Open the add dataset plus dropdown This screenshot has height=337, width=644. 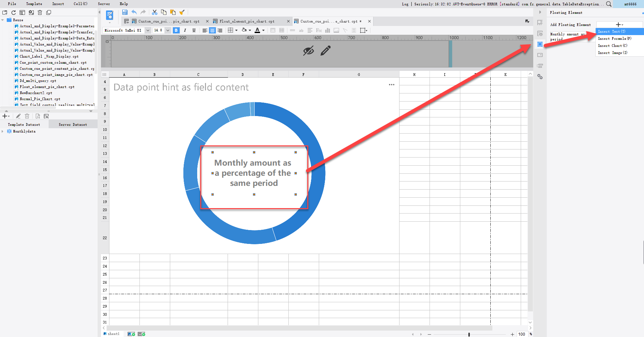[6, 116]
